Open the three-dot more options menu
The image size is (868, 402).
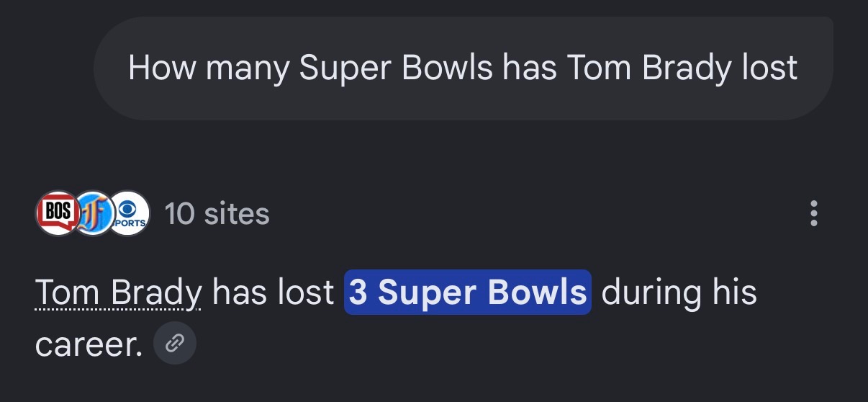814,214
